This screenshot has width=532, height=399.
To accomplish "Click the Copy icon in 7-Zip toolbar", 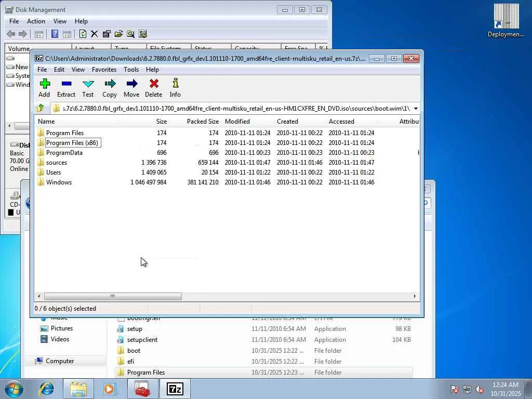I will [x=110, y=88].
